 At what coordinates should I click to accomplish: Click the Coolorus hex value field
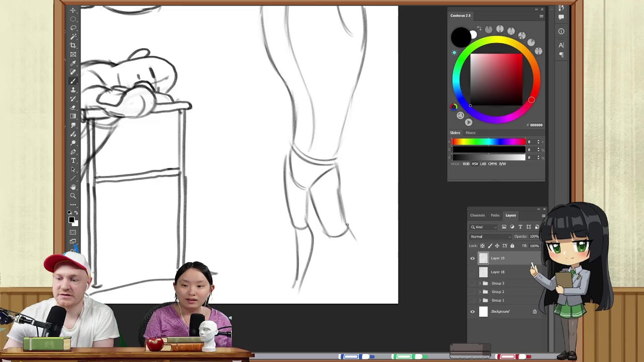pyautogui.click(x=536, y=125)
